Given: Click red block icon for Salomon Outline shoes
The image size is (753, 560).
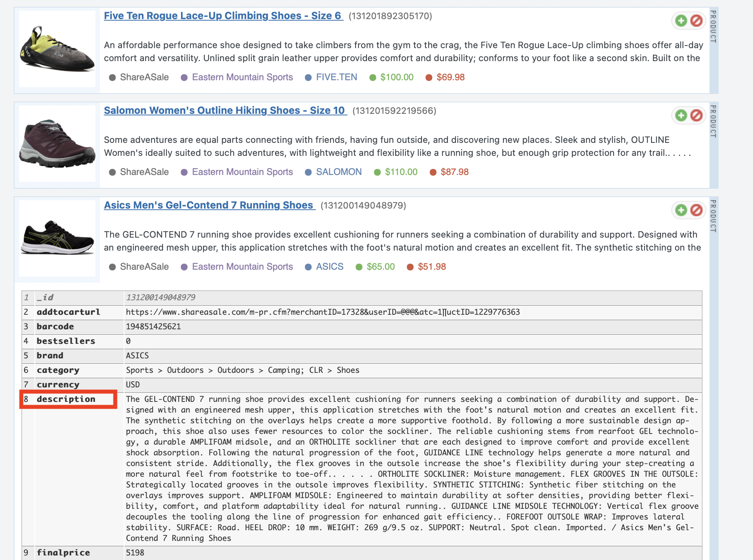Looking at the screenshot, I should coord(696,115).
